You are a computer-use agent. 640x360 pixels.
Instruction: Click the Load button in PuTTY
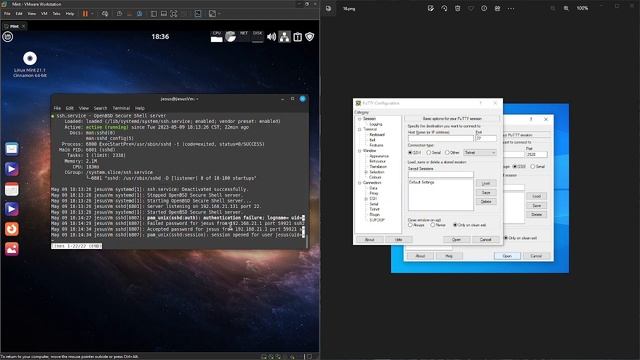coord(486,184)
